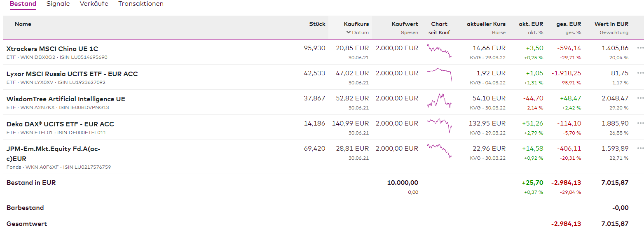Select the Bestand tab

tap(23, 4)
